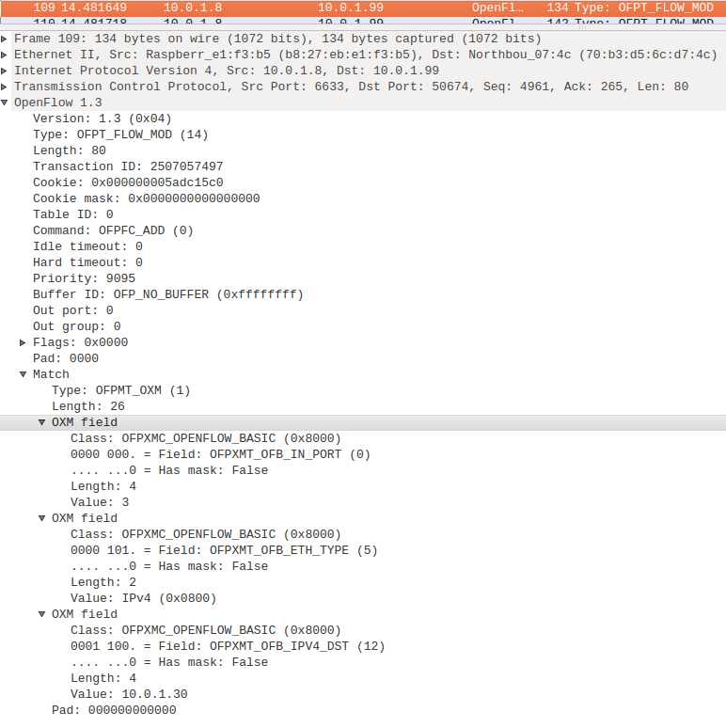Expand Internet Protocol Version 4 section
The width and height of the screenshot is (726, 728).
(6, 71)
